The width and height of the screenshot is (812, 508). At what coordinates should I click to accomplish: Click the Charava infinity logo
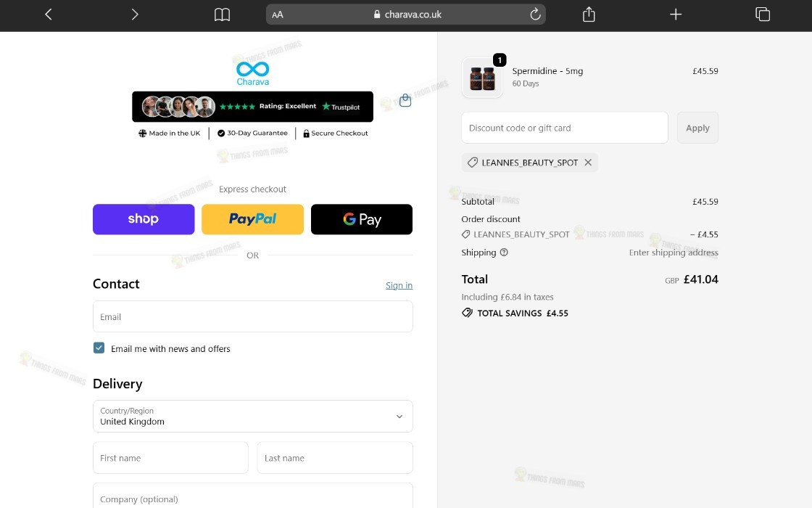(253, 73)
